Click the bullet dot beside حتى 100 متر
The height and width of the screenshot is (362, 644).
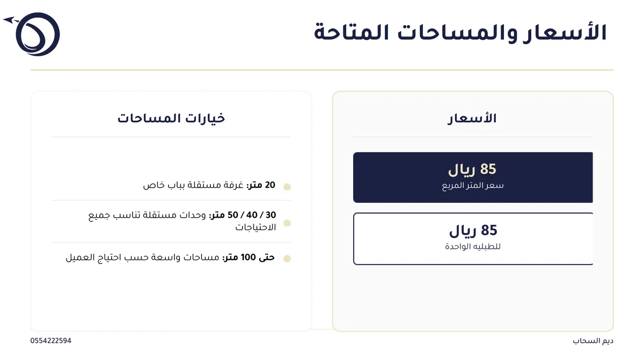pos(287,259)
